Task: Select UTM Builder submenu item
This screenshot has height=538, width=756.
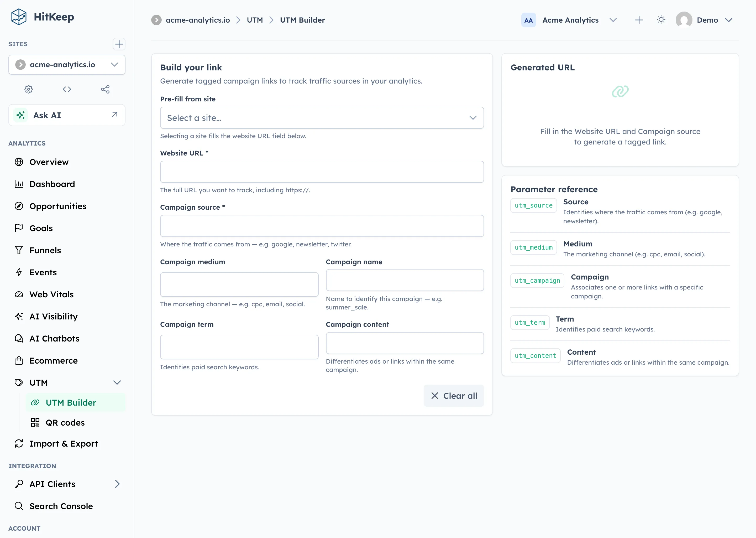Action: click(x=76, y=402)
